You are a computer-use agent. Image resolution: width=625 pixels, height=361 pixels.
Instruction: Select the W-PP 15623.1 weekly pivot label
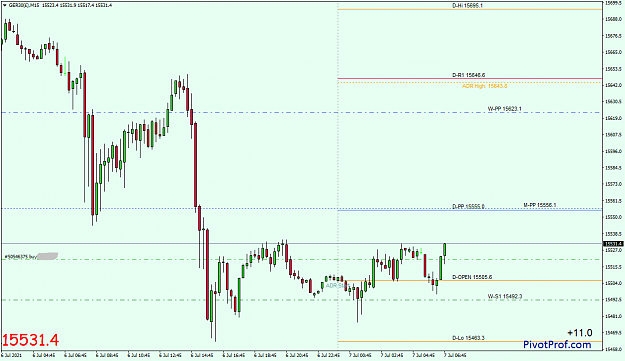click(x=504, y=108)
